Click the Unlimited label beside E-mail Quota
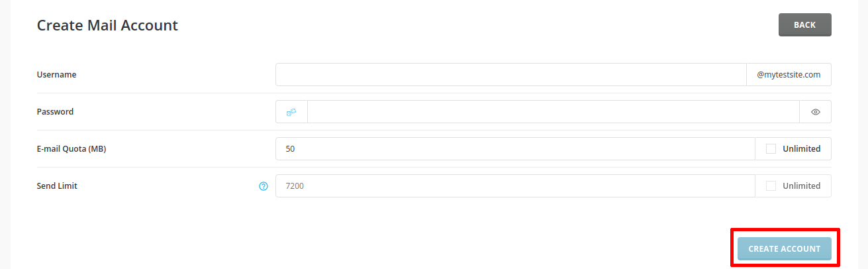The image size is (868, 269). pyautogui.click(x=801, y=149)
